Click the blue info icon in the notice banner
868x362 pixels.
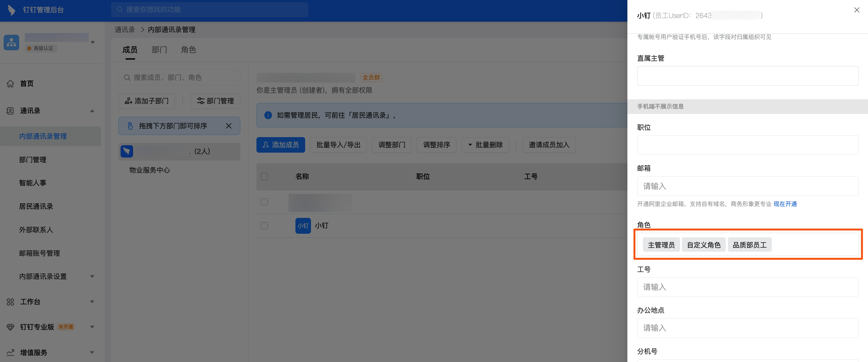tap(268, 115)
